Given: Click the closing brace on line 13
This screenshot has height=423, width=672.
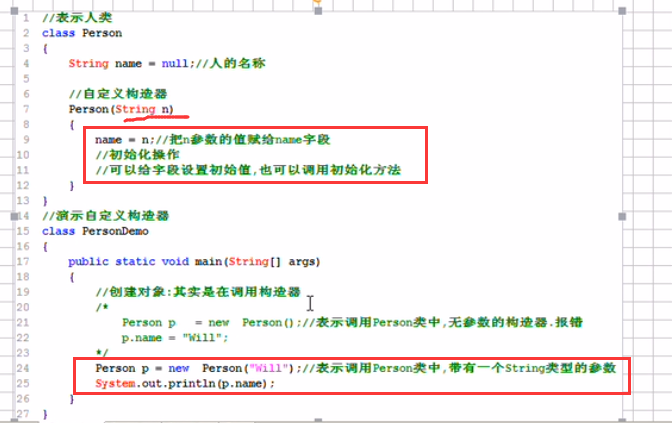Looking at the screenshot, I should pos(45,201).
